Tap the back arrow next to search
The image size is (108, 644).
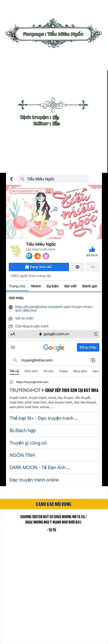(x=11, y=179)
